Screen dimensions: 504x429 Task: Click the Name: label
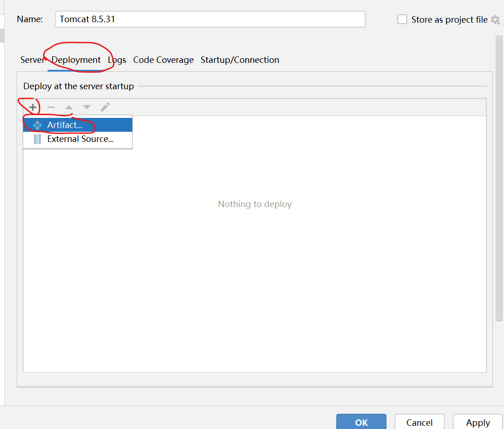30,19
